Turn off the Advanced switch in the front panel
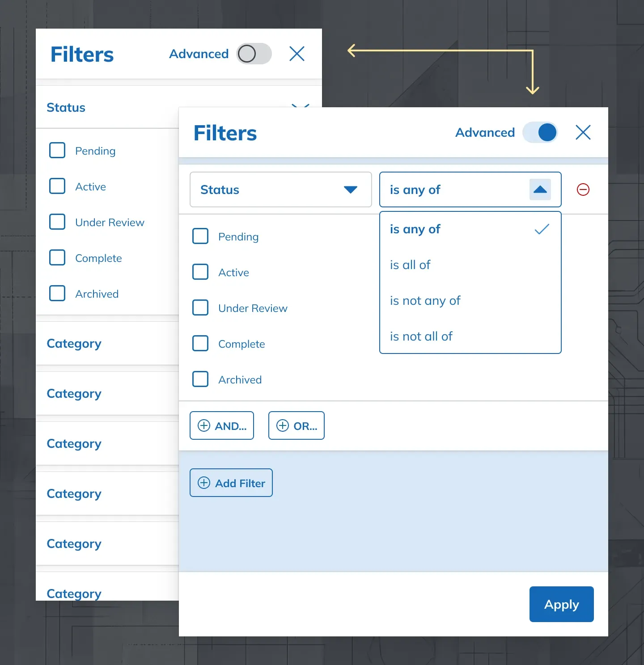This screenshot has height=665, width=644. (x=540, y=132)
